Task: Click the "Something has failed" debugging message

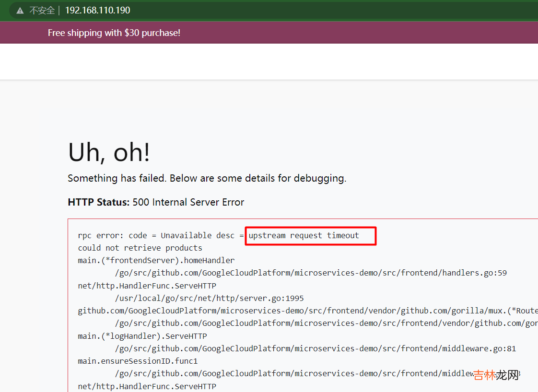Action: pyautogui.click(x=207, y=178)
